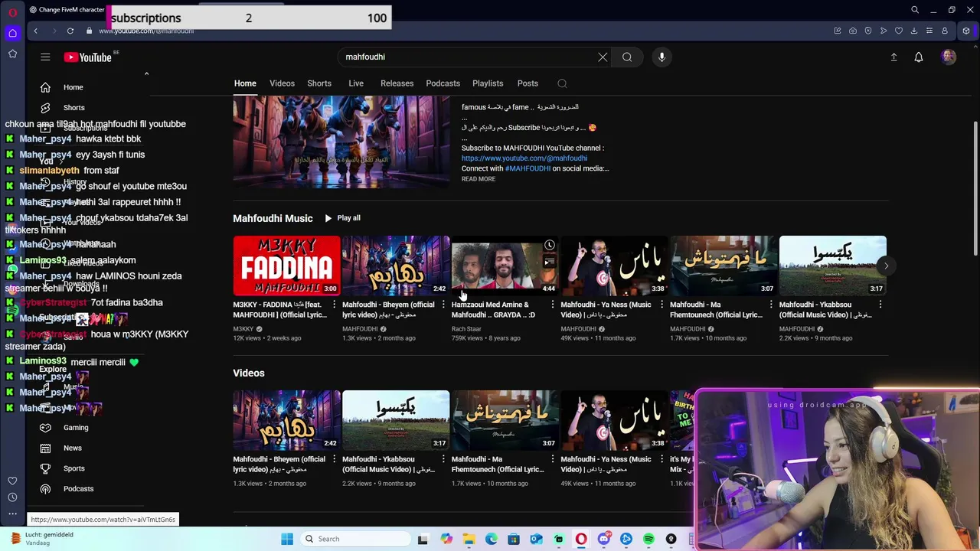The image size is (980, 551).
Task: Open Opera profile icon in address bar
Action: click(x=945, y=31)
